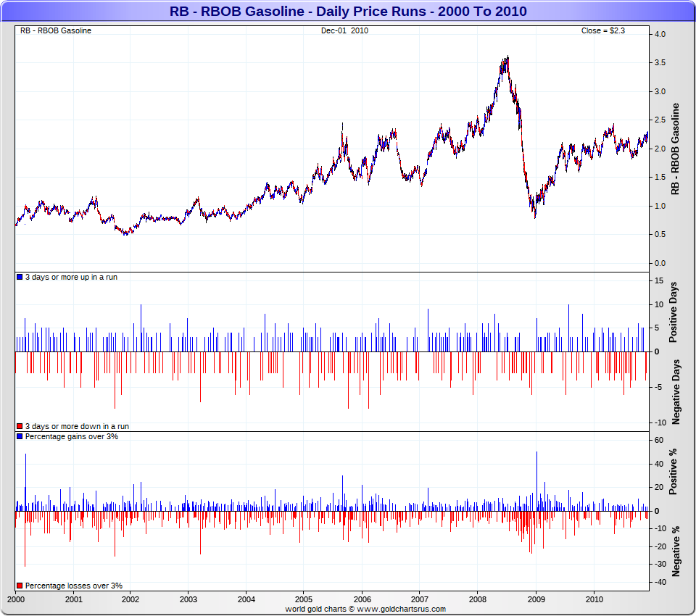This screenshot has height=616, width=696.
Task: Click the 2004 year label on the x-axis
Action: coord(246,599)
